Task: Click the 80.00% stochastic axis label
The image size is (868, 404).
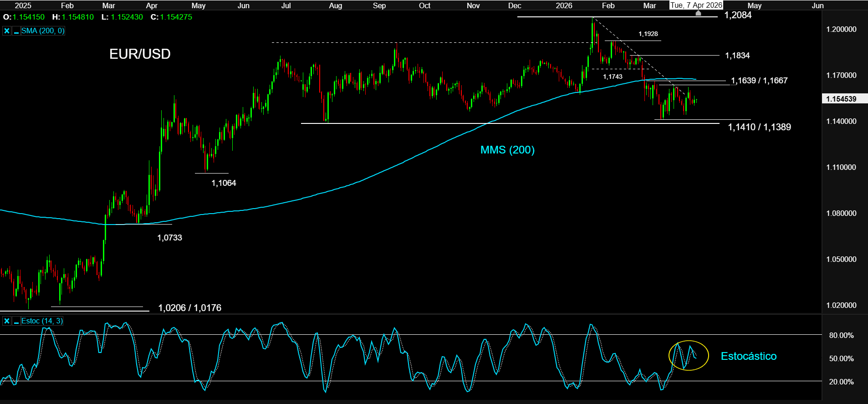Action: click(x=841, y=335)
